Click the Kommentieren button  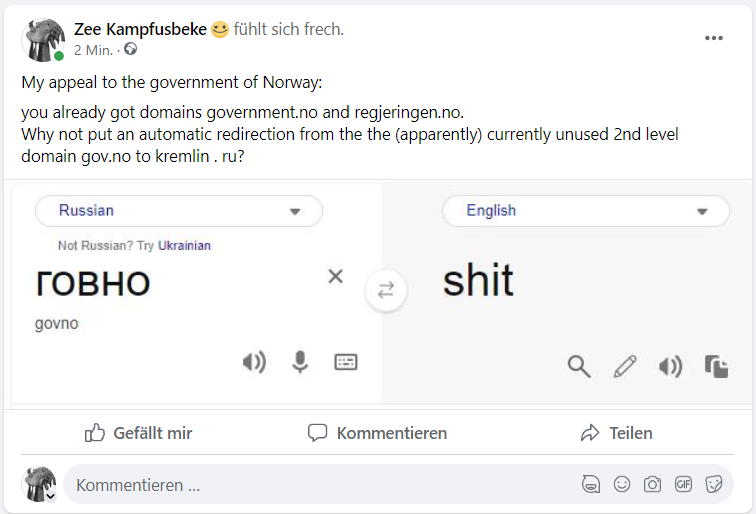[x=377, y=433]
